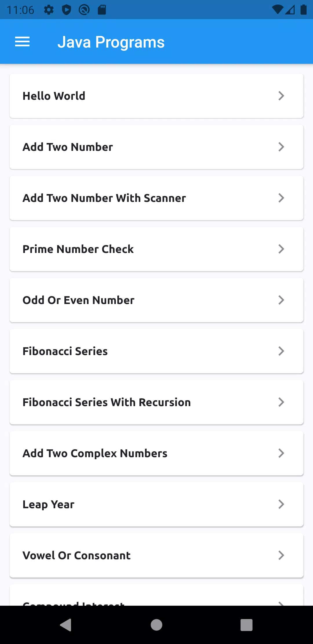313x644 pixels.
Task: Tap the Wi-Fi signal status icon
Action: coord(277,10)
